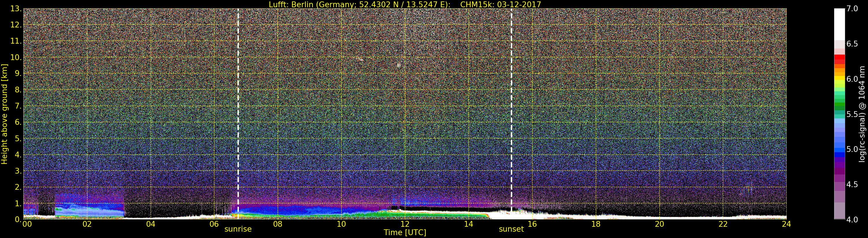Click the '24' time axis tick label
The width and height of the screenshot is (868, 238).
pyautogui.click(x=786, y=224)
